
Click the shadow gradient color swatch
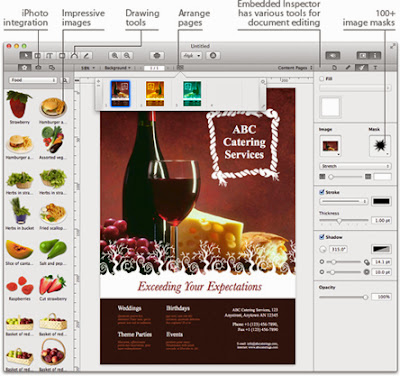pos(381,249)
